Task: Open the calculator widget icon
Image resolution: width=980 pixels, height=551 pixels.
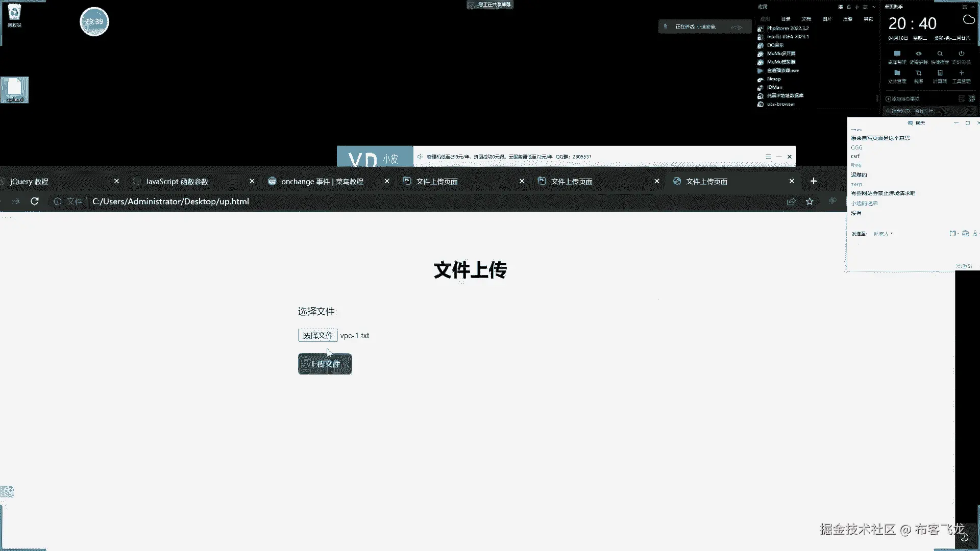Action: (940, 73)
